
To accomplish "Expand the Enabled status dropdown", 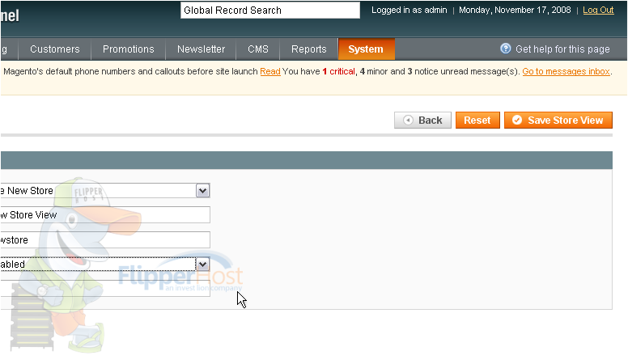I will pyautogui.click(x=202, y=265).
